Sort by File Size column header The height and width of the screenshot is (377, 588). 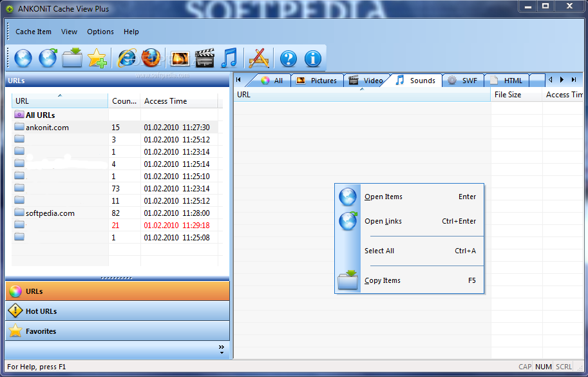[x=517, y=95]
